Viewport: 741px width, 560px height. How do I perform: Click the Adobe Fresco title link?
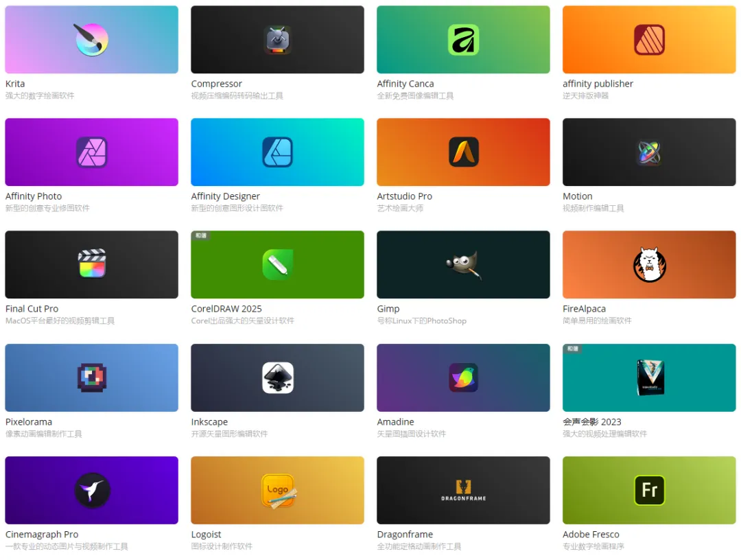click(x=591, y=534)
